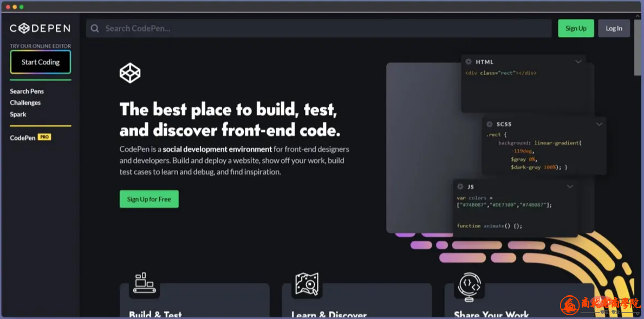Click the '.rect {' code line
Viewport: 644px width, 319px height.
tap(496, 135)
